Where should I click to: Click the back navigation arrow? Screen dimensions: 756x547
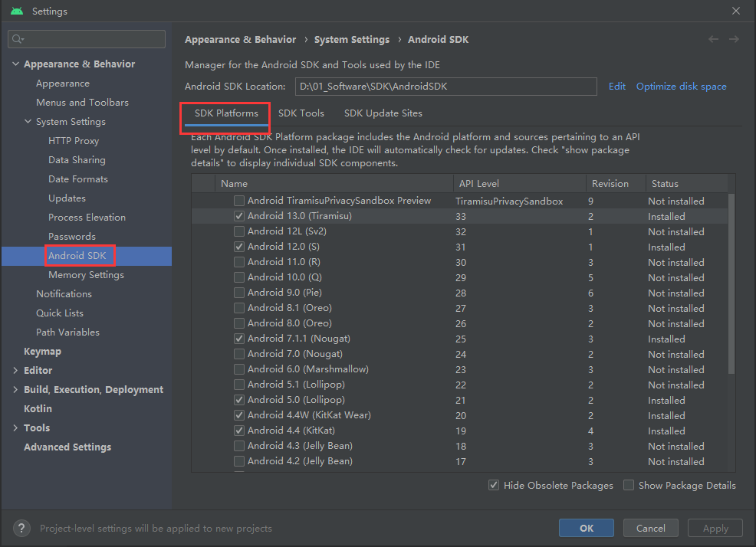[x=714, y=39]
